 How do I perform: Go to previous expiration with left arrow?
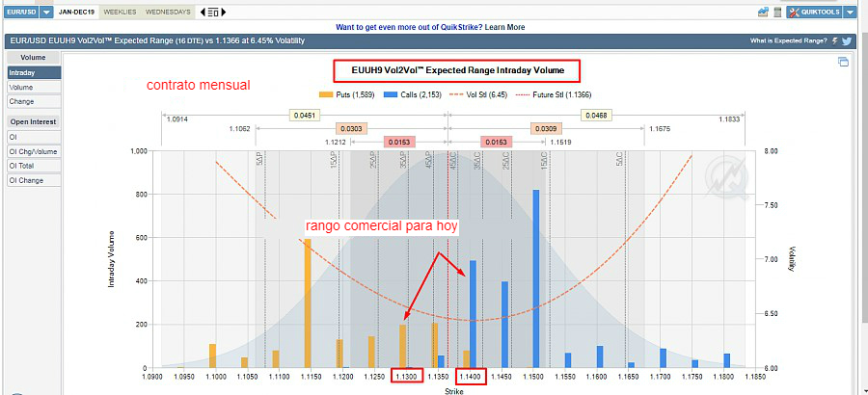point(203,12)
